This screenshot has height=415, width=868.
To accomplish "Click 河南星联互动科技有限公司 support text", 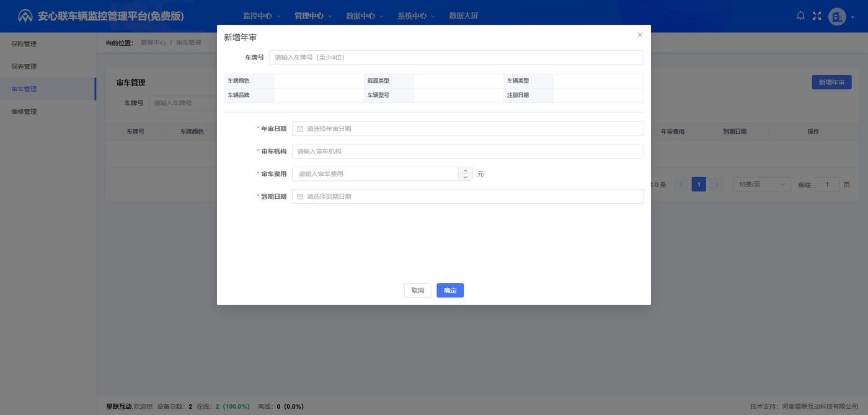I will (820, 406).
